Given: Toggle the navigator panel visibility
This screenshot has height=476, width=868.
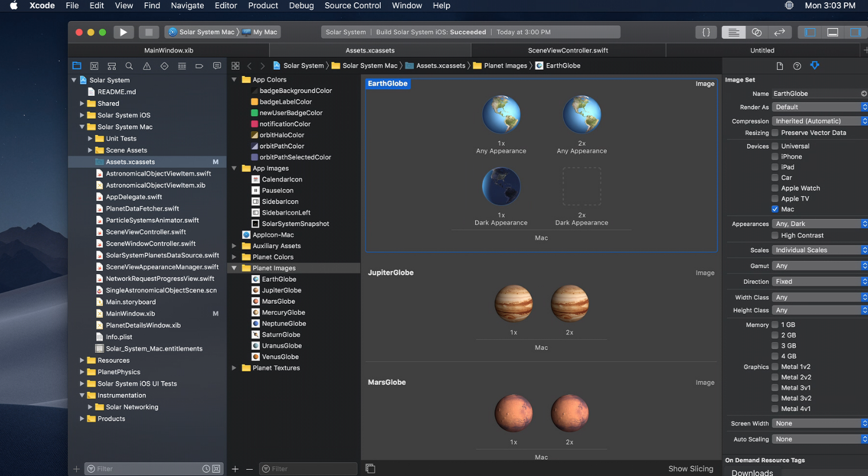Looking at the screenshot, I should (x=810, y=32).
